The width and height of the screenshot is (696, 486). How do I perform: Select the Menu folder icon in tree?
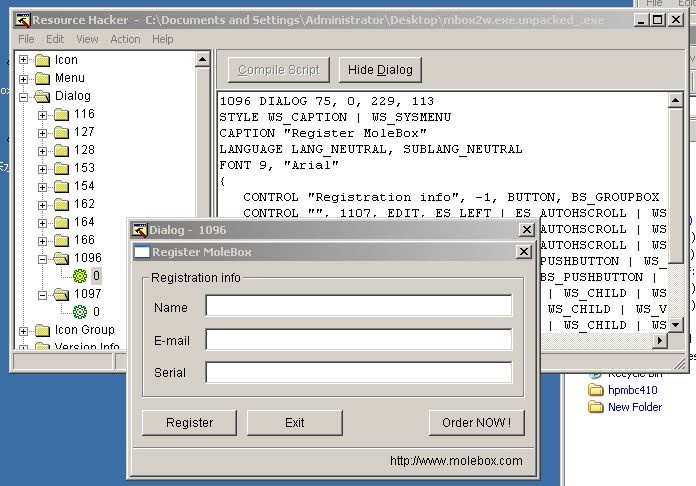pyautogui.click(x=42, y=79)
